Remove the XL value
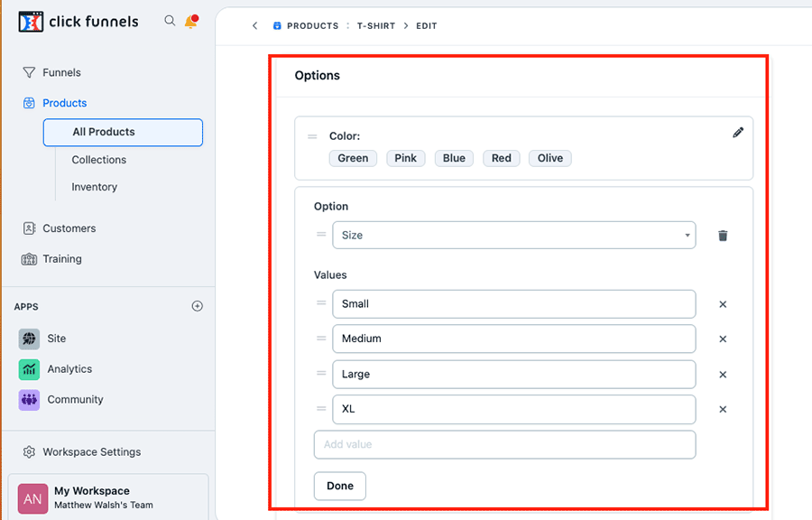812x520 pixels. 723,409
